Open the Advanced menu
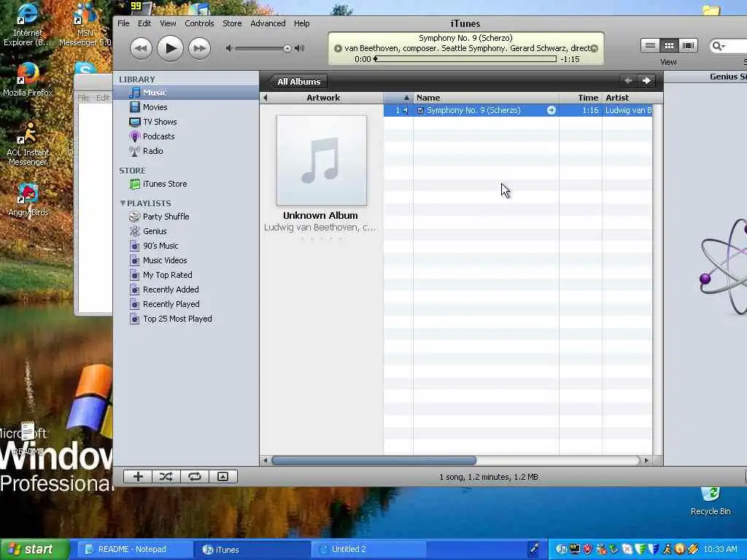Viewport: 747px width, 560px height. click(268, 23)
